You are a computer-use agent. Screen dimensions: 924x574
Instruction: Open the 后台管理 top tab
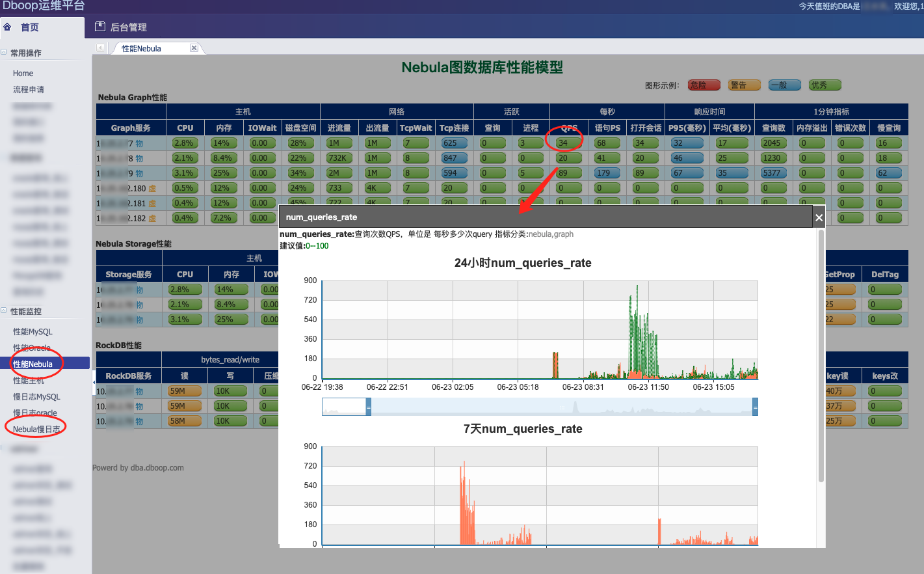point(129,27)
